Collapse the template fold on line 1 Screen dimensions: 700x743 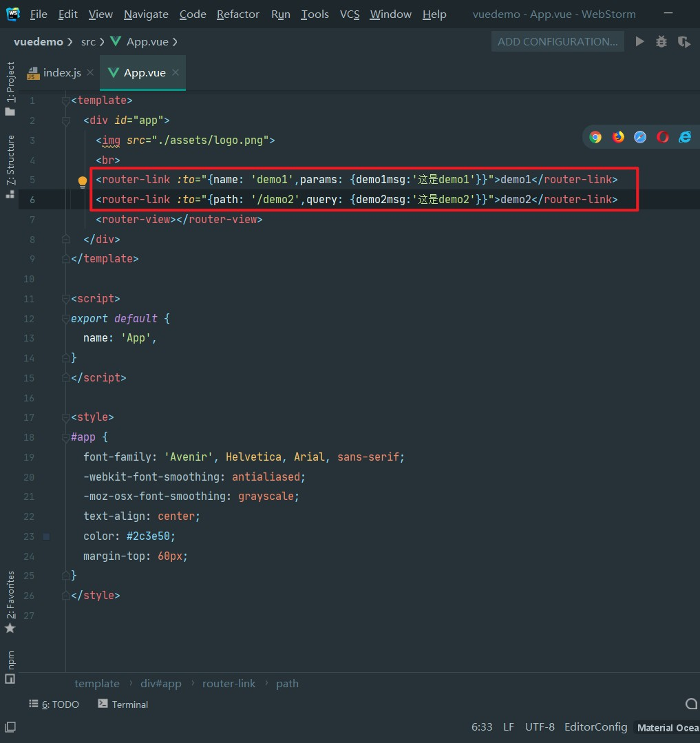(x=66, y=101)
